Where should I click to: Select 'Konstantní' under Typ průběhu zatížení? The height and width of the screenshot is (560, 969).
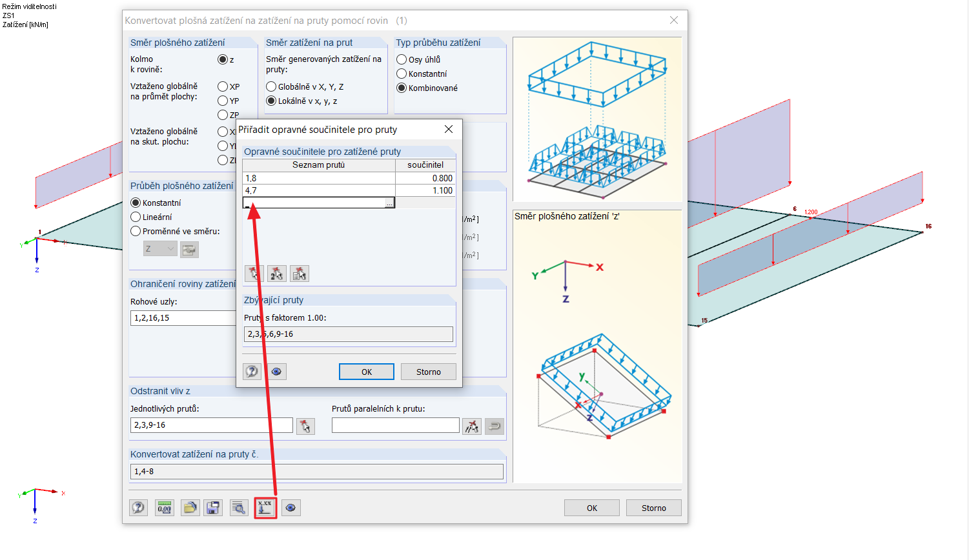[402, 74]
